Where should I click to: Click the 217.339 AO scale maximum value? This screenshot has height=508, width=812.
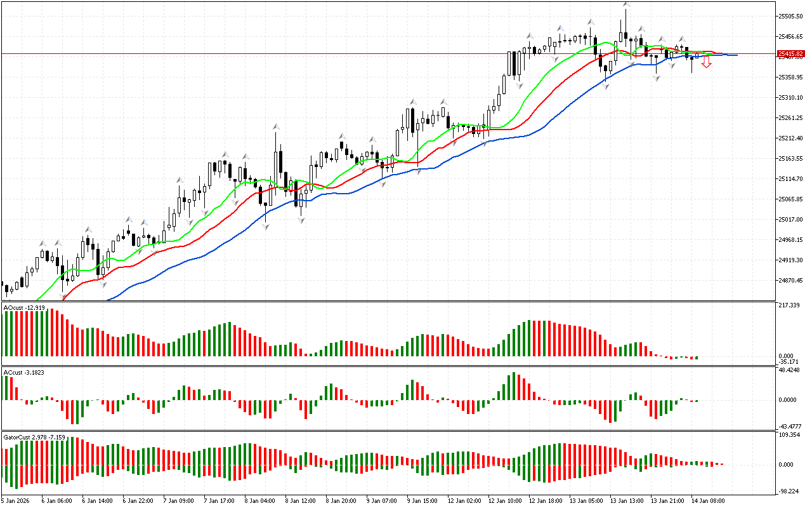pos(789,305)
